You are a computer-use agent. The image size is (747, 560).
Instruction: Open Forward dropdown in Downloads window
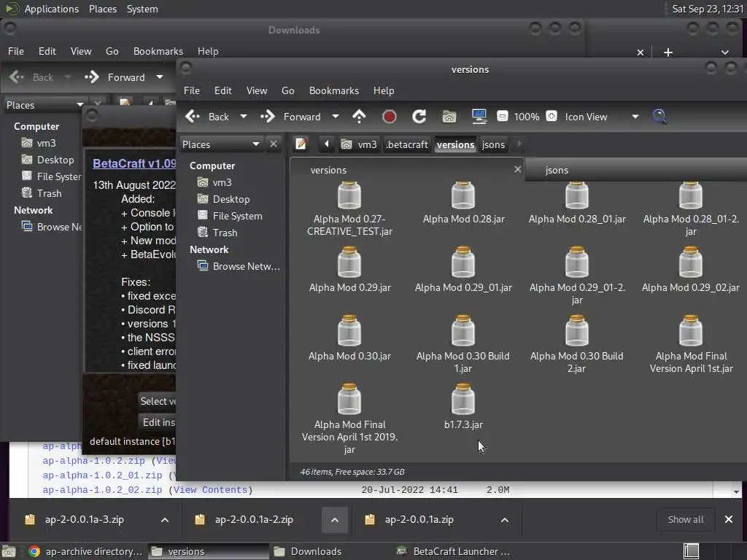pyautogui.click(x=160, y=77)
